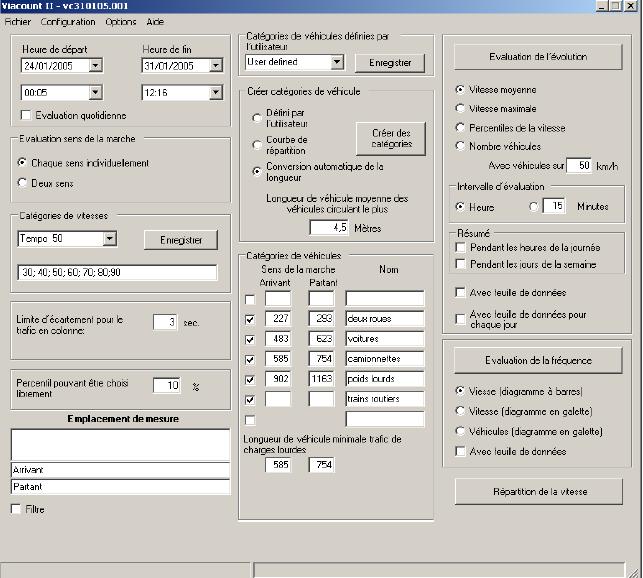The height and width of the screenshot is (578, 643).
Task: Open the Configuration menu
Action: point(68,21)
